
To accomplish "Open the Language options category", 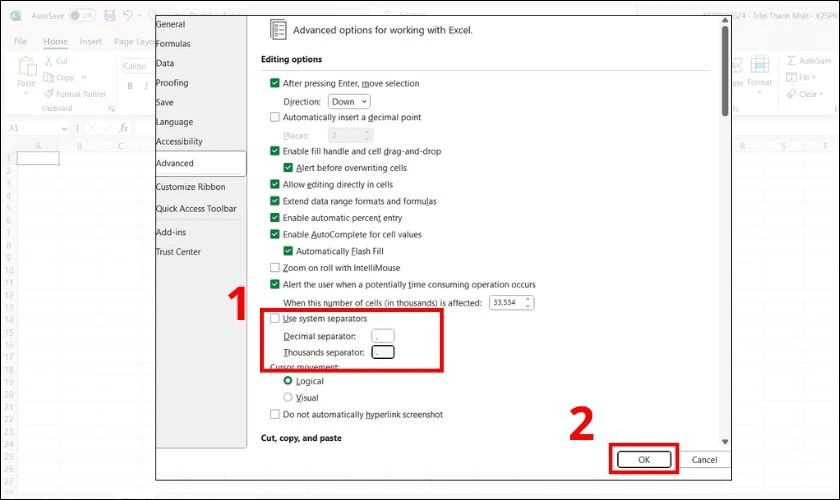I will [x=174, y=122].
